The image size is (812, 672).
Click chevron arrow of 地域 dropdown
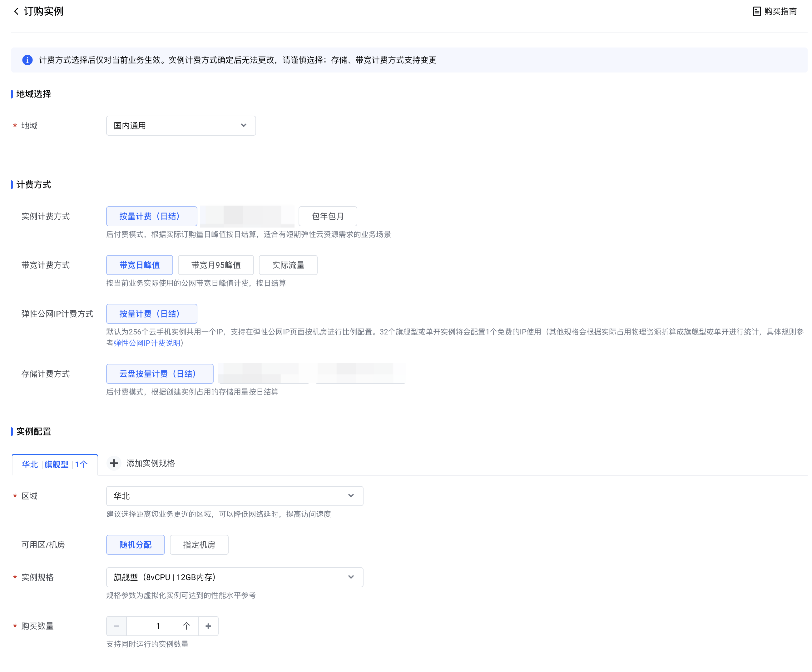tap(243, 125)
